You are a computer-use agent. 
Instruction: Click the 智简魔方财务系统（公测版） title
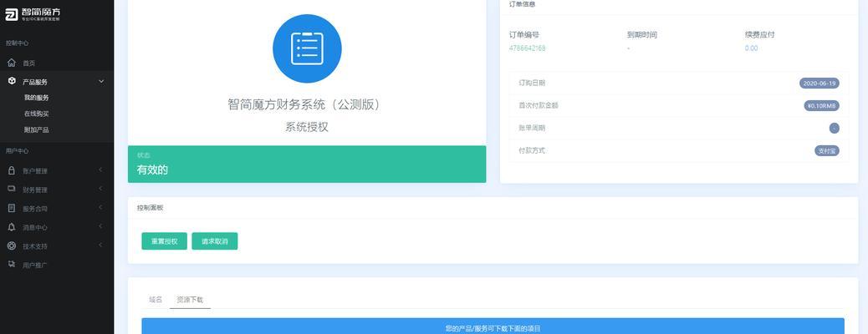coord(307,104)
